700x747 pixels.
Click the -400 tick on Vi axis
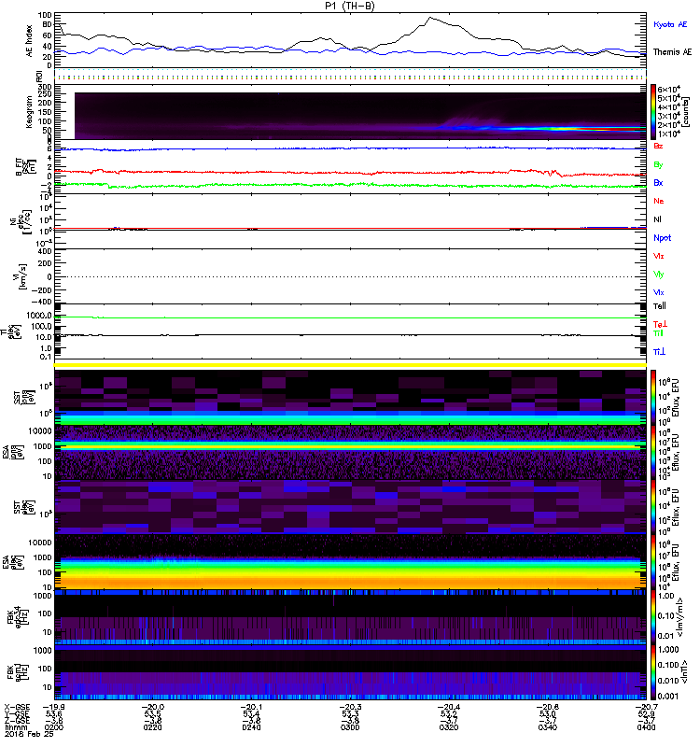(x=40, y=302)
